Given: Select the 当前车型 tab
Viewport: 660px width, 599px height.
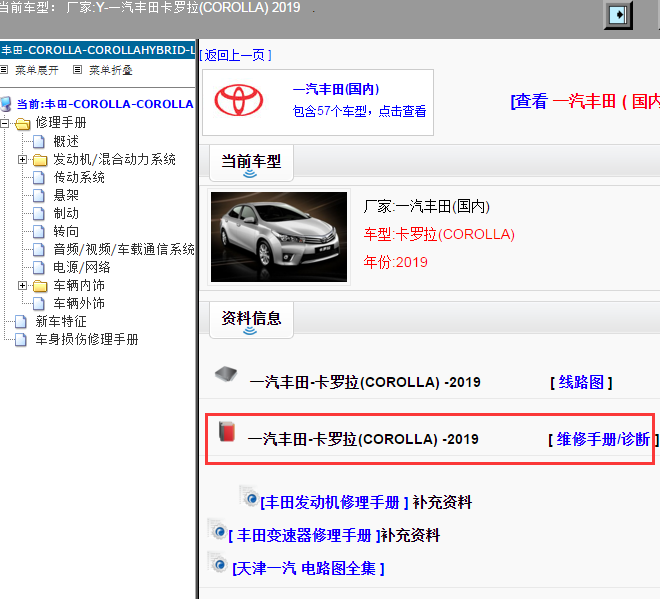Looking at the screenshot, I should click(x=251, y=162).
